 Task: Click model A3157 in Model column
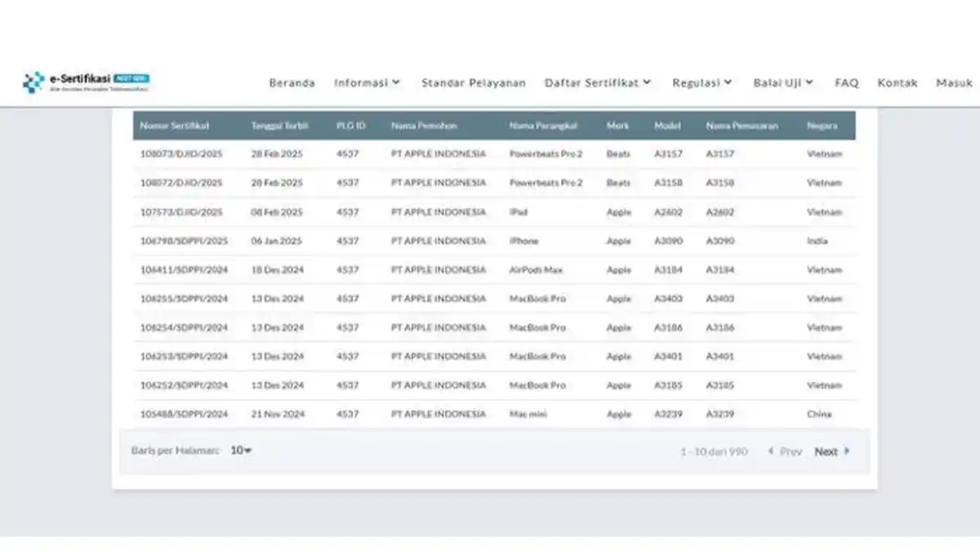tap(668, 154)
